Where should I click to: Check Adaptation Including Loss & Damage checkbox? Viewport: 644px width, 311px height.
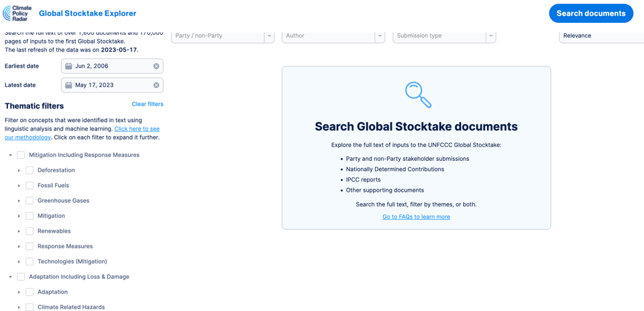coord(21,277)
